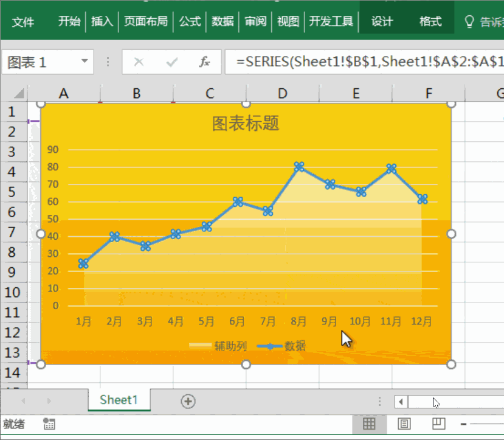Select the 1月 data point marker

click(x=83, y=264)
